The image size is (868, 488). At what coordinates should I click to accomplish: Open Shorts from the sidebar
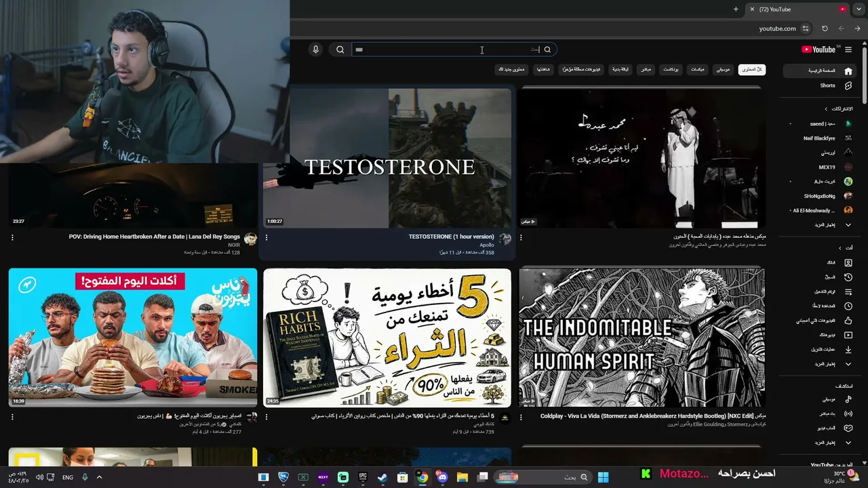(821, 86)
